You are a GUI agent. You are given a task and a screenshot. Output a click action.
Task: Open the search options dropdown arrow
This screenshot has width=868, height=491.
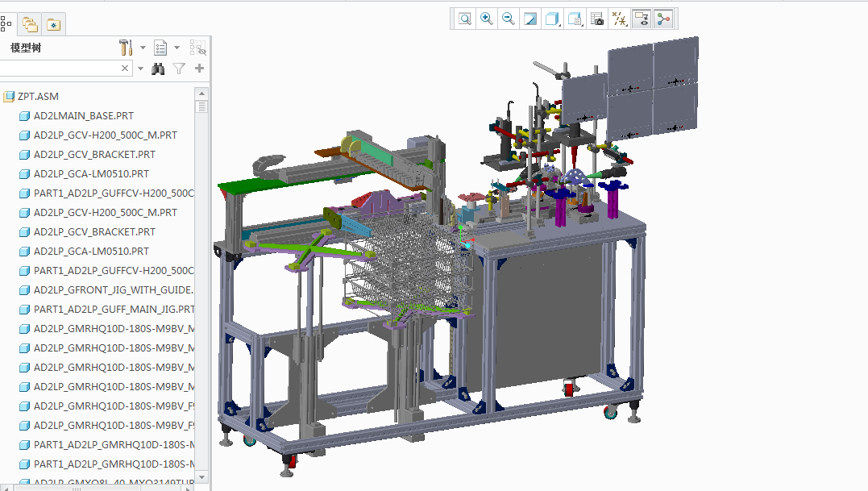140,69
